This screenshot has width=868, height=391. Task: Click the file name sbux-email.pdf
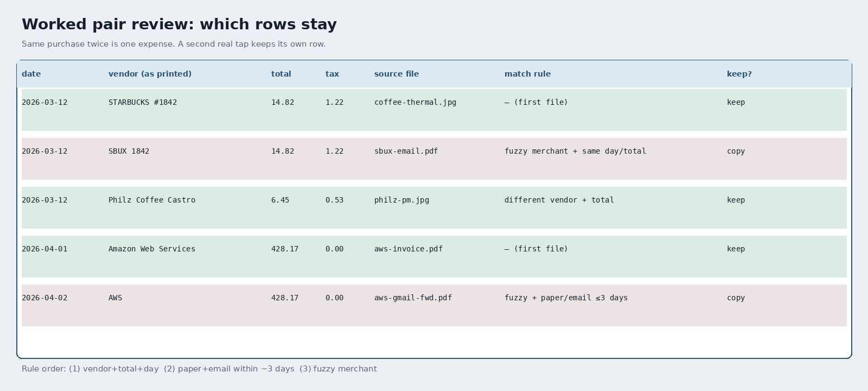tap(406, 151)
